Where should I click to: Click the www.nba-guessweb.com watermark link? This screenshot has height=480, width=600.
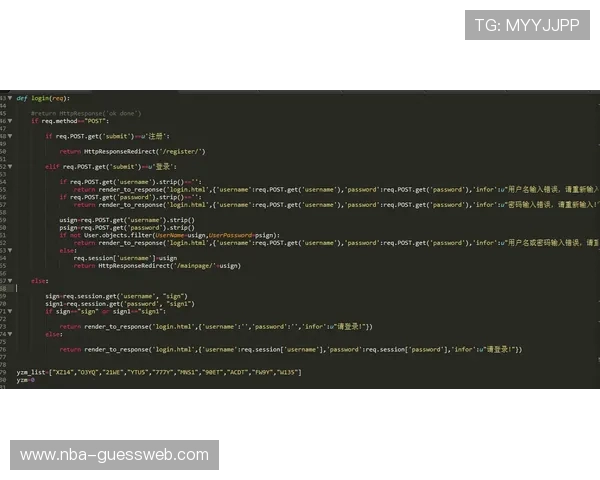click(115, 455)
